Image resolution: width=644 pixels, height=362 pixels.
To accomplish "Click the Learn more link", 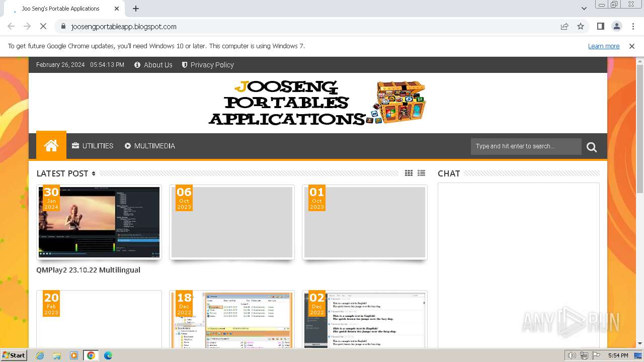I will click(604, 46).
